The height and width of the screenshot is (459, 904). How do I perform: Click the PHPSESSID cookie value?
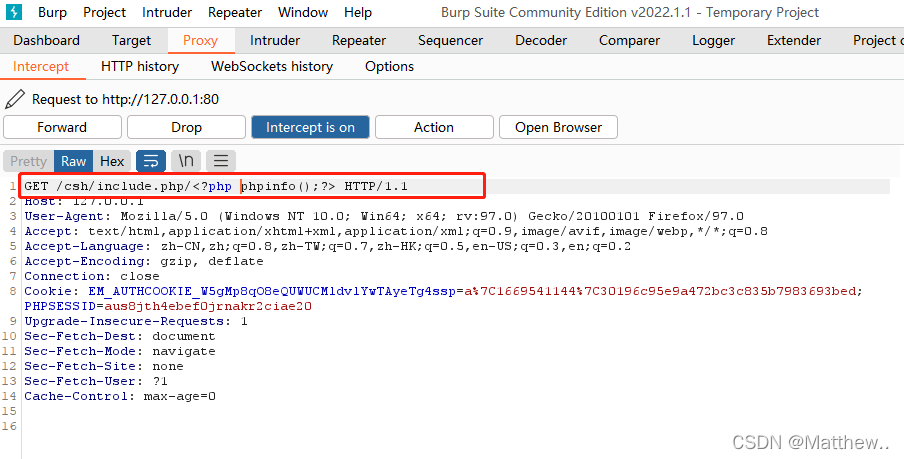point(208,307)
